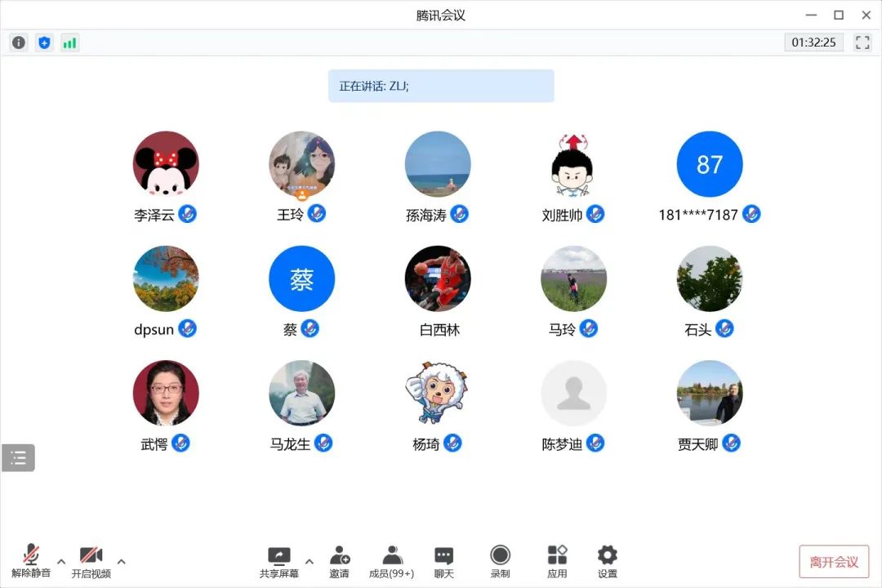
Task: Click the muted mic icon beside 马龙生
Action: click(x=323, y=443)
